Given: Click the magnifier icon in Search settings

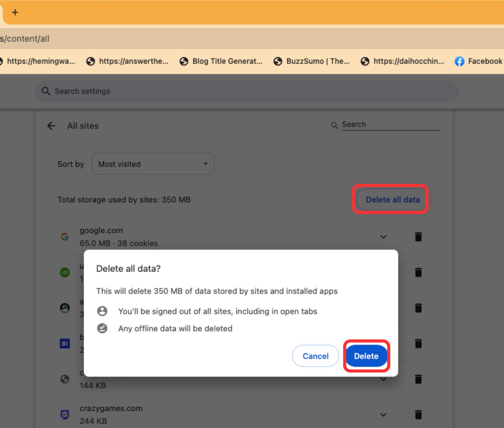Looking at the screenshot, I should 46,91.
